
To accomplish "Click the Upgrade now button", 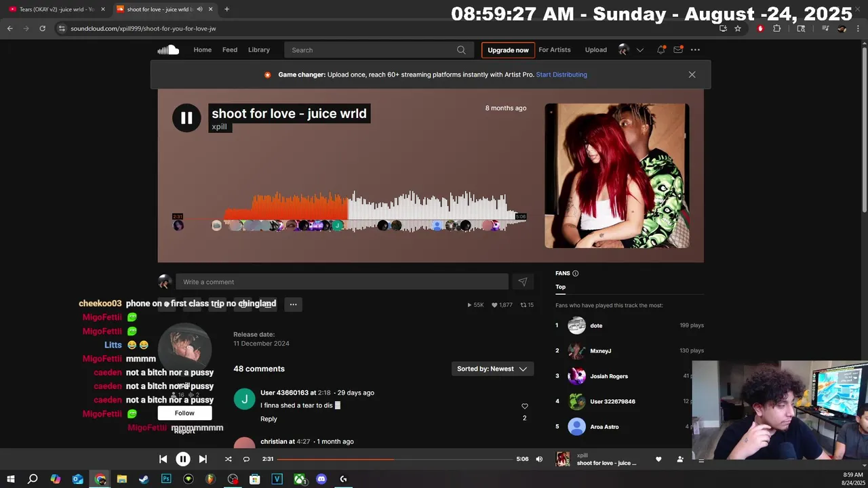I will (508, 50).
